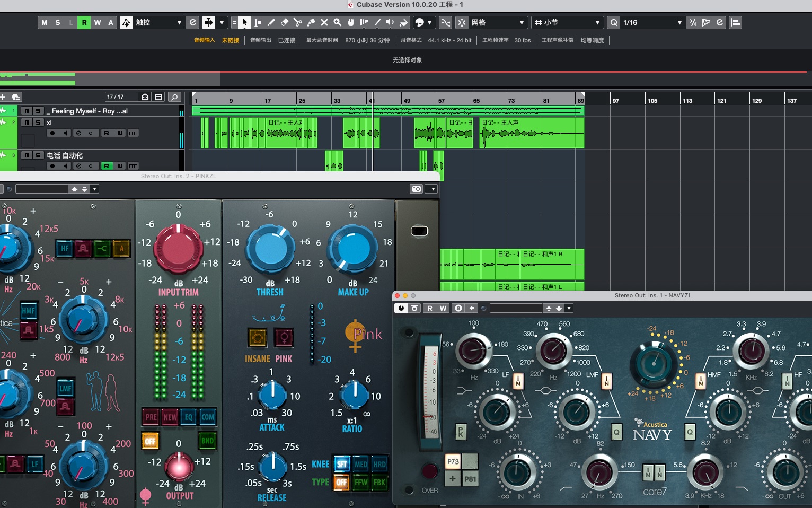This screenshot has height=508, width=812.
Task: Toggle global Read automation R in toolbar
Action: coord(84,22)
